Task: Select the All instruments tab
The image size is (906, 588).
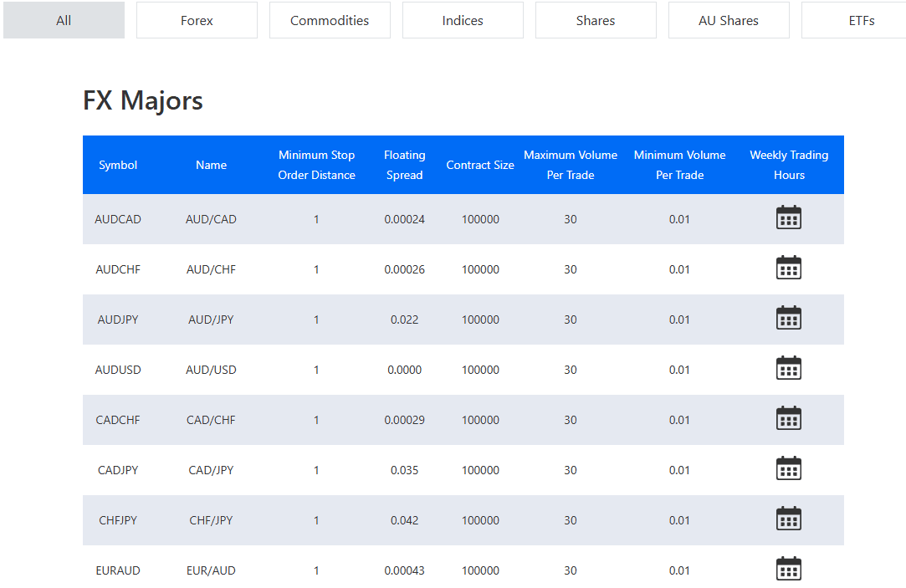Action: point(64,19)
